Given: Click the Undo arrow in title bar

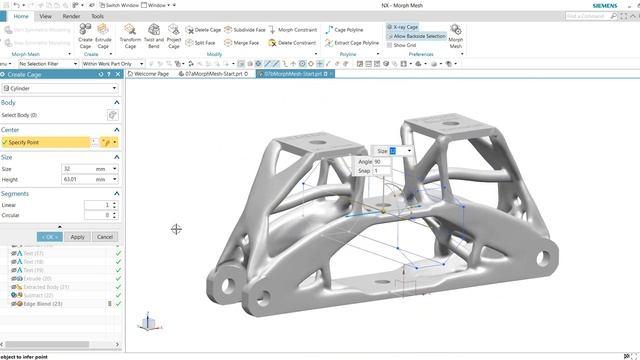Looking at the screenshot, I should click(x=16, y=5).
